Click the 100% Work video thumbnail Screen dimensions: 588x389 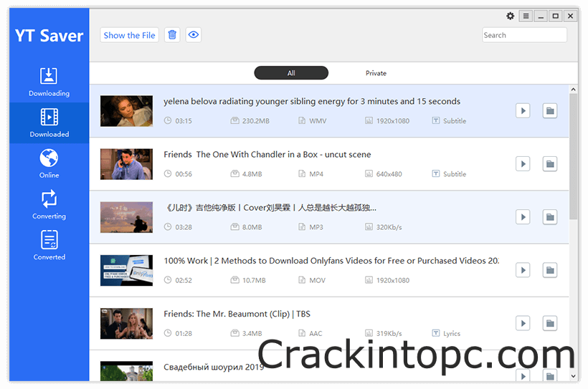click(126, 271)
